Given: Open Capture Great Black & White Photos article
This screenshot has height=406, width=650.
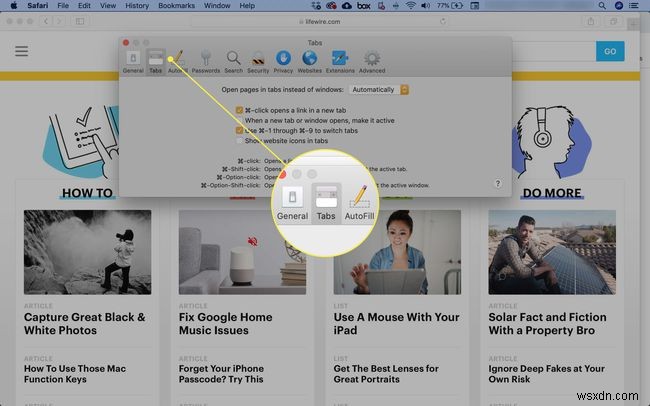Looking at the screenshot, I should pos(85,323).
